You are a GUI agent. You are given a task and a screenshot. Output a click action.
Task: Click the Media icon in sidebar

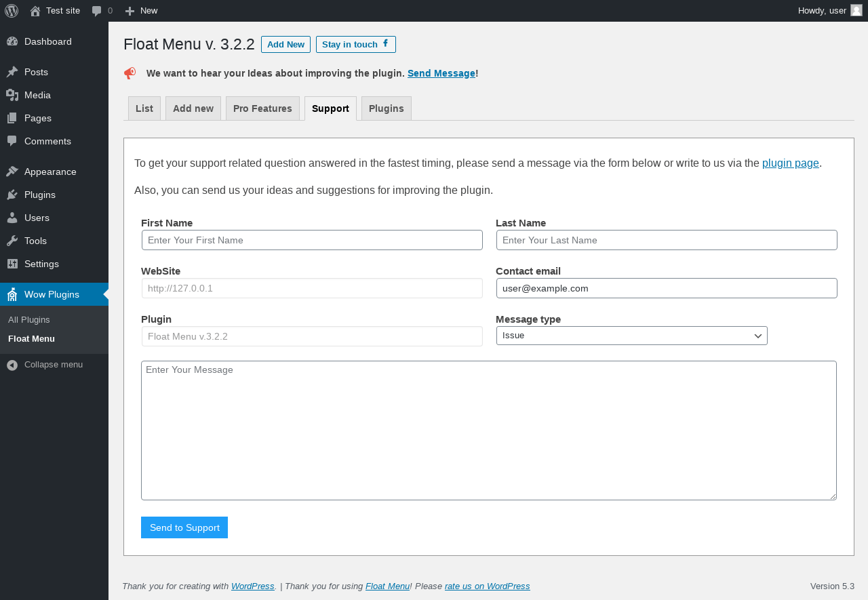click(x=12, y=95)
